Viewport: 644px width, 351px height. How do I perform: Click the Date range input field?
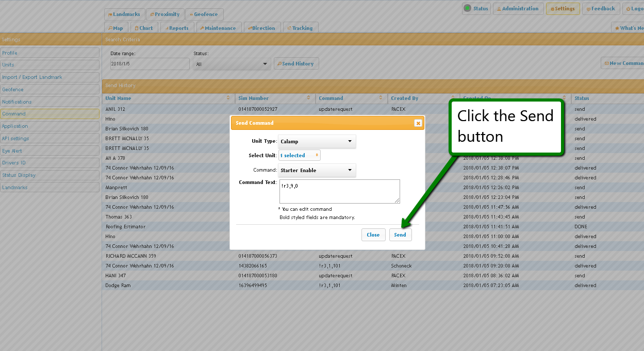[150, 64]
